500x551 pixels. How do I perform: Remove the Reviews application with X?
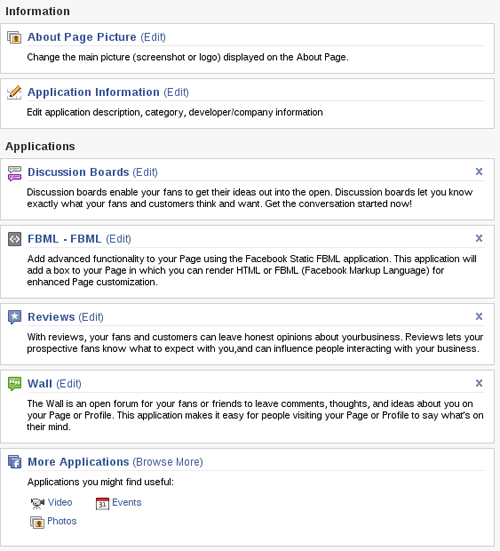click(479, 316)
